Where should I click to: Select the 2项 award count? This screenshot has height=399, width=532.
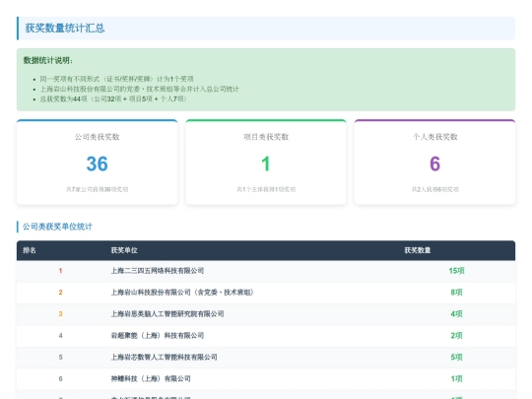[456, 336]
